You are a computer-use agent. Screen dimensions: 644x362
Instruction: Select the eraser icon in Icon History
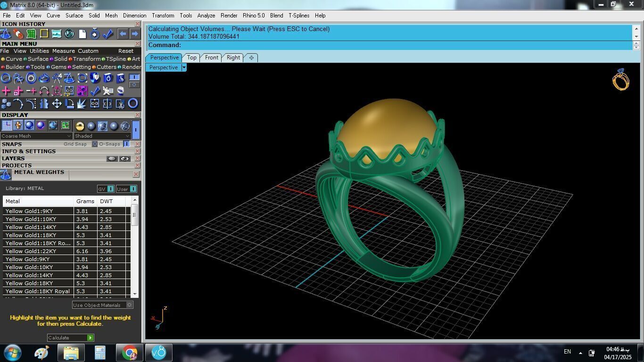18,34
